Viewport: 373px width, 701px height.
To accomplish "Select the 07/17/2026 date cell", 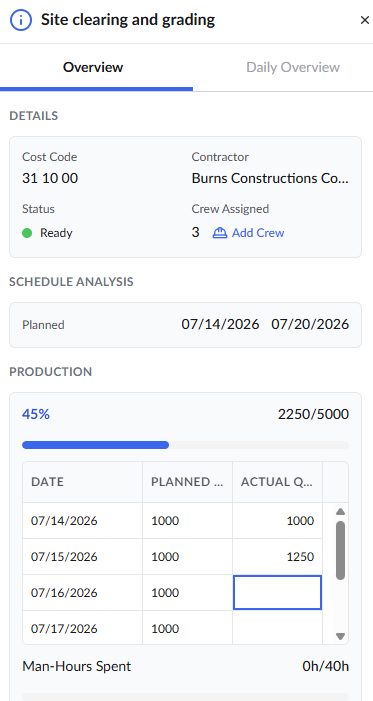I will [83, 628].
